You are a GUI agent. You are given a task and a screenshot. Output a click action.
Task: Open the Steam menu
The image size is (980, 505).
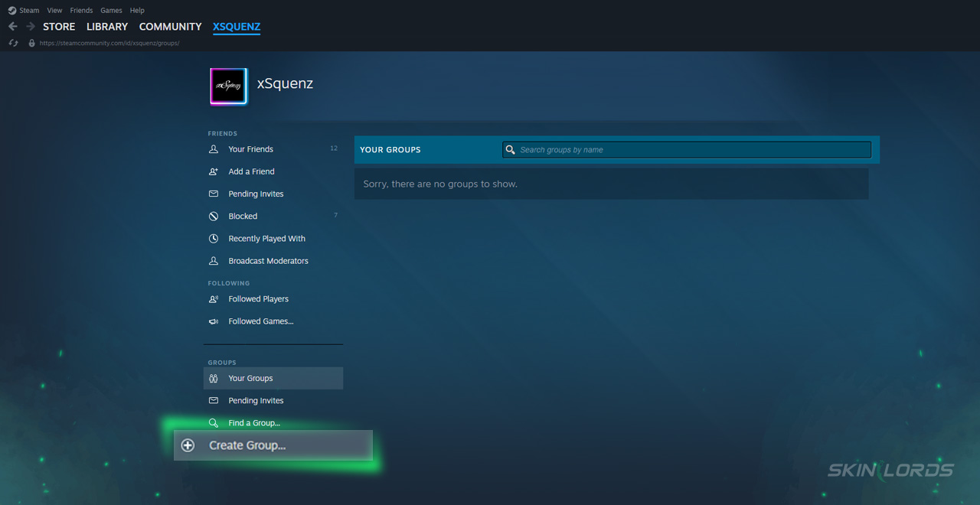click(29, 11)
